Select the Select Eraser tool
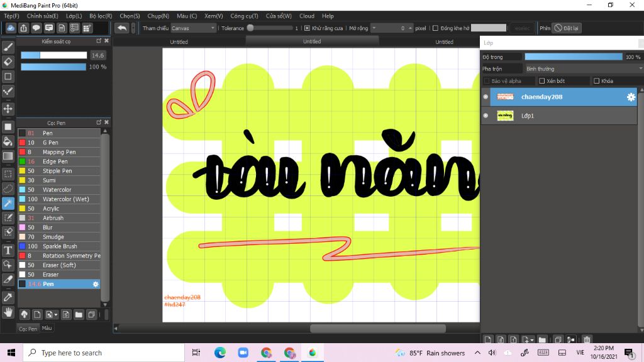The height and width of the screenshot is (362, 644). click(8, 232)
